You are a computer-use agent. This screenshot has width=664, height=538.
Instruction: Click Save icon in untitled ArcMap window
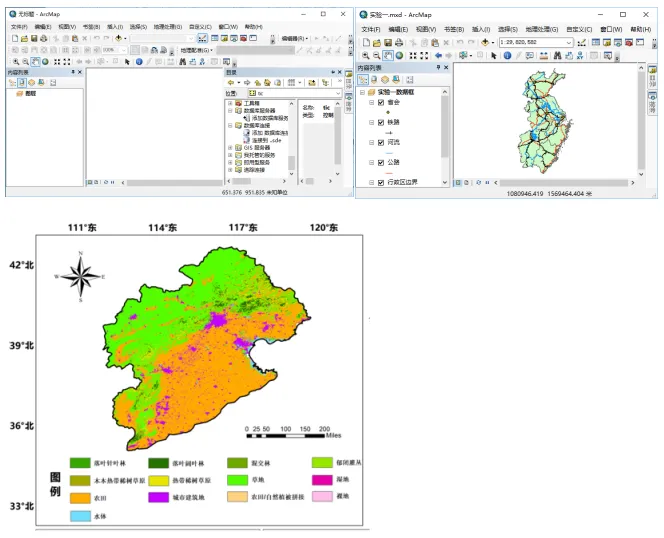coord(34,39)
